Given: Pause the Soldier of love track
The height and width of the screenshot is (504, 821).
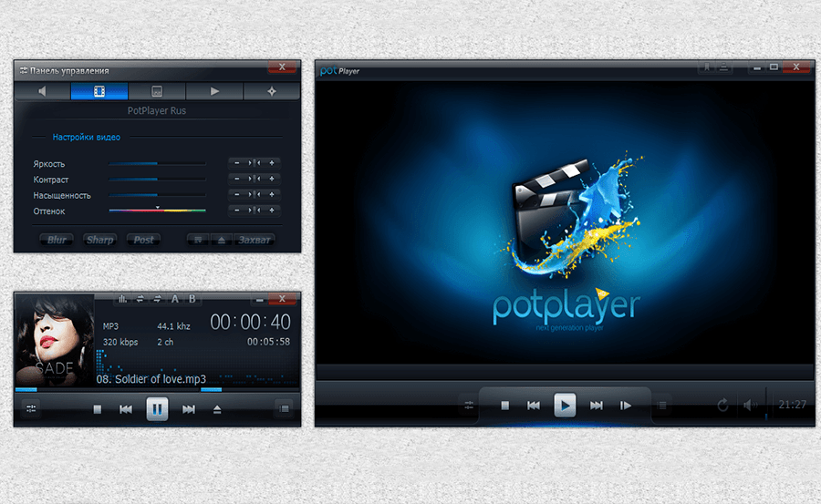Looking at the screenshot, I should [x=157, y=409].
